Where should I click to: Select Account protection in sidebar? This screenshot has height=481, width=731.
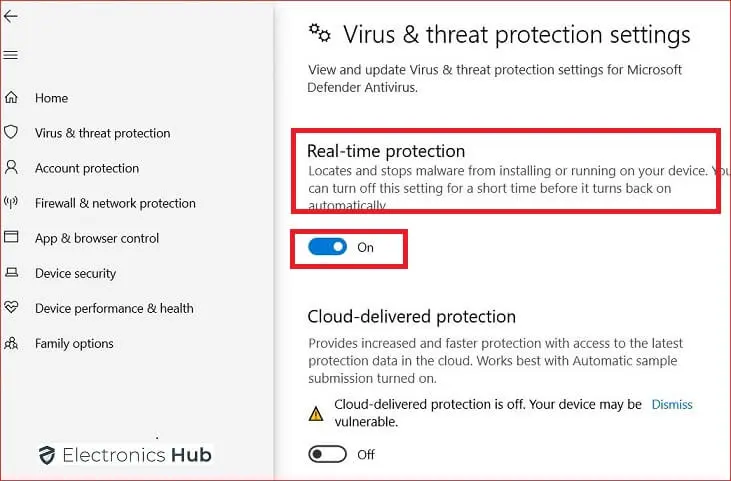tap(87, 168)
